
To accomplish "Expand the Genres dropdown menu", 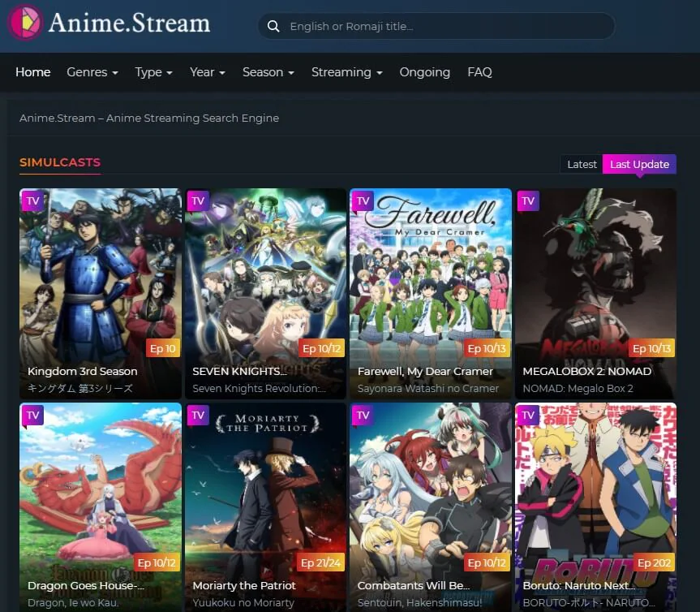I will pyautogui.click(x=92, y=72).
